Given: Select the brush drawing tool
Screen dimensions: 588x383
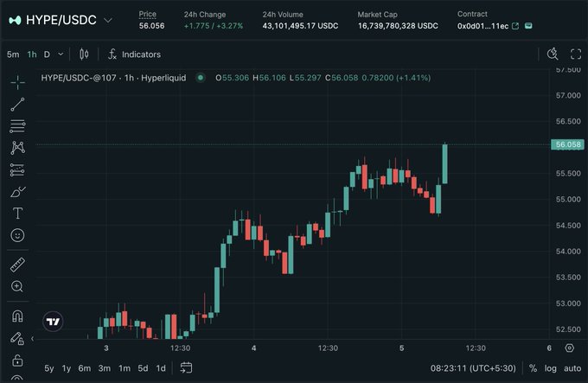Looking at the screenshot, I should tap(17, 192).
